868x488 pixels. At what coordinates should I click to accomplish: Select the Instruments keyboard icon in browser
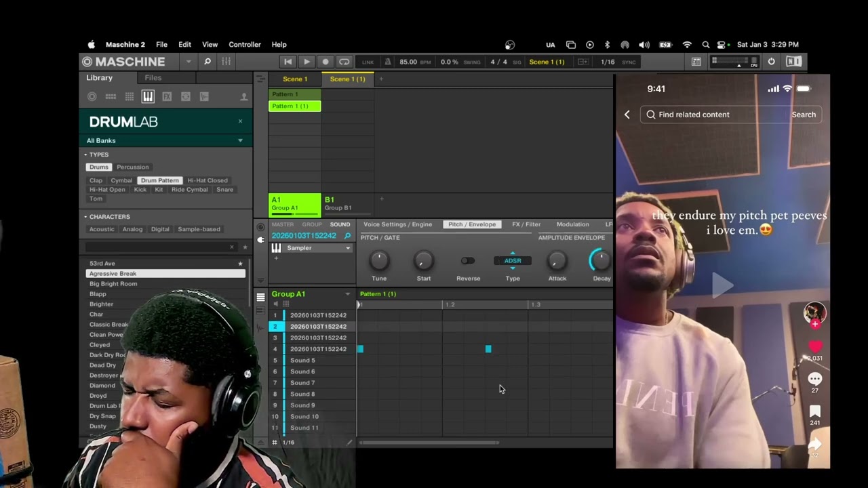pyautogui.click(x=148, y=97)
